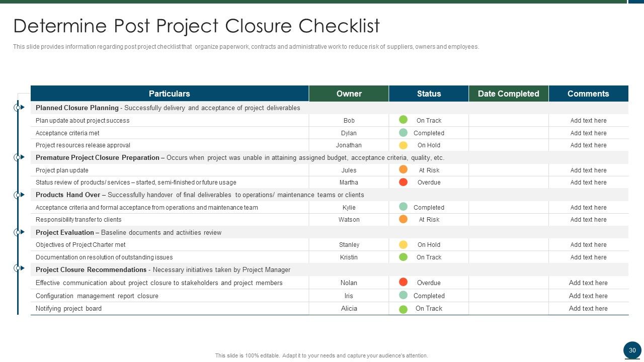Viewport: 644px width, 362px height.
Task: Click 'Add text here' in Martha's row
Action: [x=588, y=183]
